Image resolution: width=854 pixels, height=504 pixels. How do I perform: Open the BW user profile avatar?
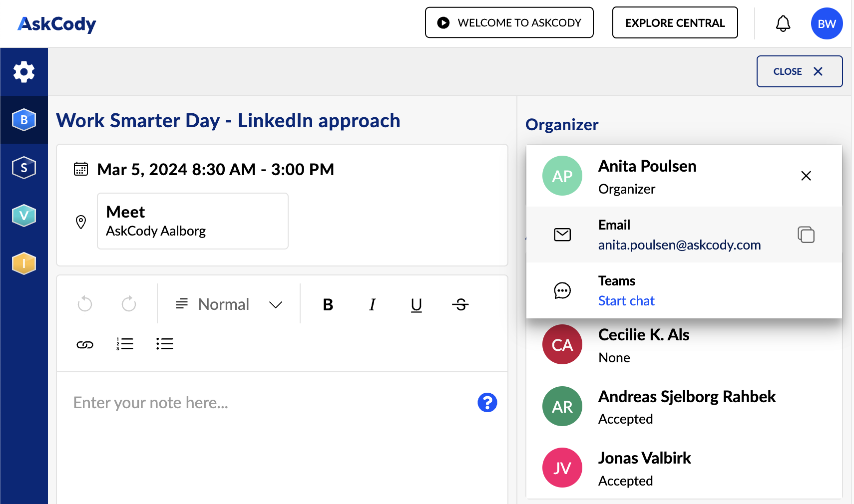pos(827,23)
